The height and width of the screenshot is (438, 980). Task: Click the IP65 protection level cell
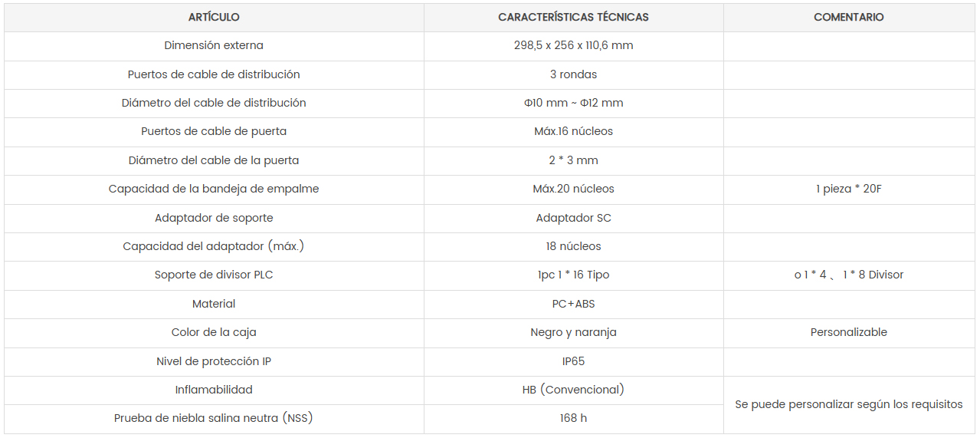coord(573,361)
